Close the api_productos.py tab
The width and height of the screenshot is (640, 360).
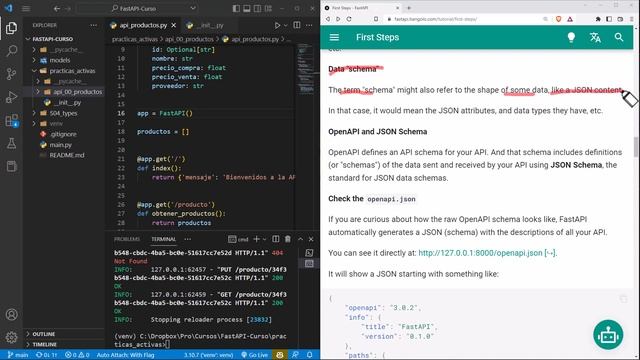click(173, 25)
